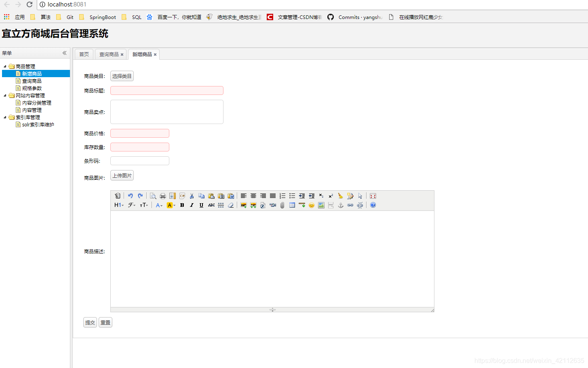The width and height of the screenshot is (588, 368).
Task: Insert a template via the editor toolbar
Action: point(173,196)
